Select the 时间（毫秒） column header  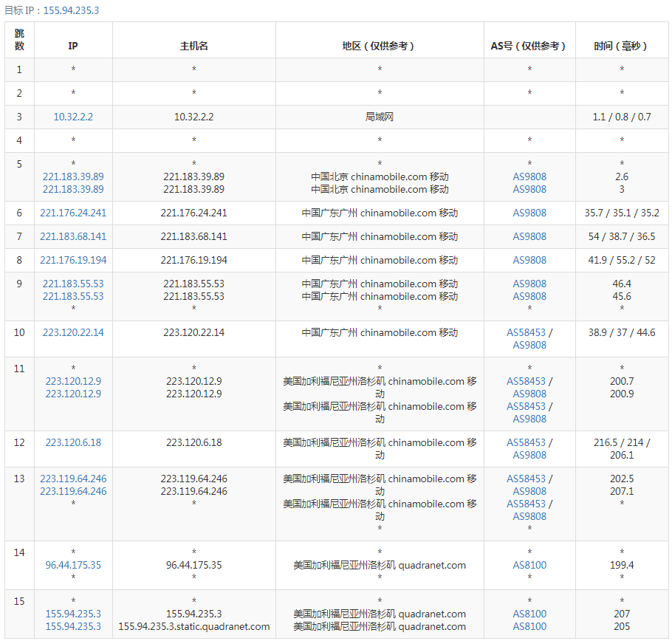coord(622,40)
